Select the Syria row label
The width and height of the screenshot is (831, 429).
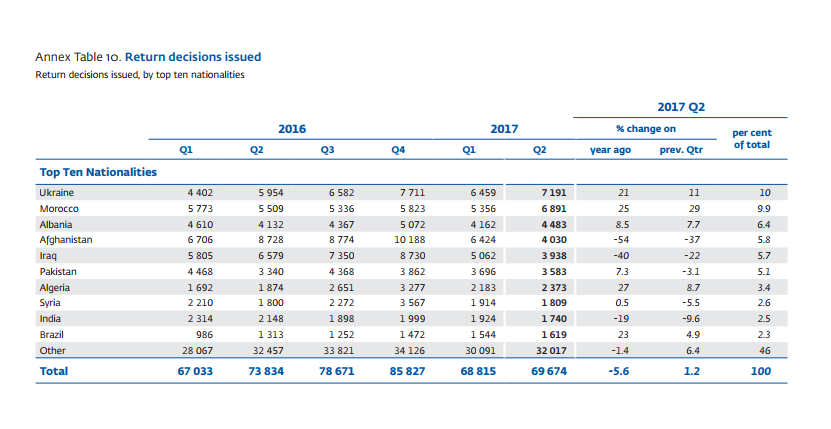click(50, 303)
